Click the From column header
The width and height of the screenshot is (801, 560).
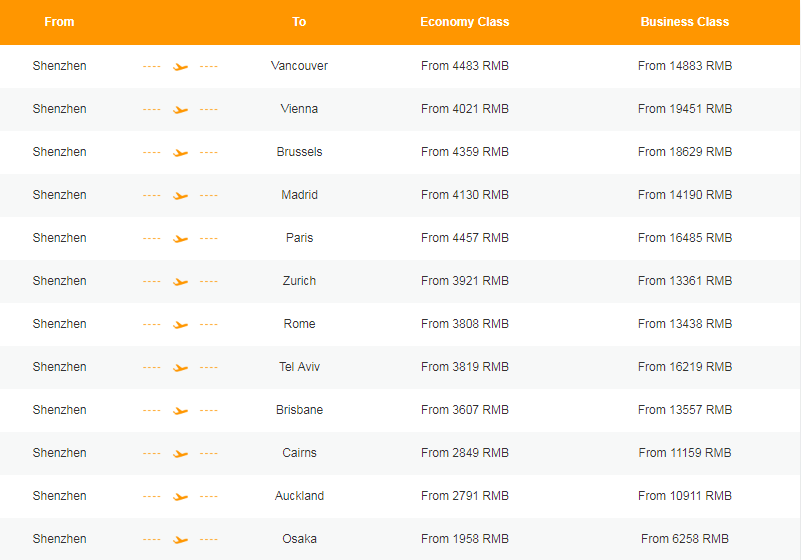[x=59, y=22]
